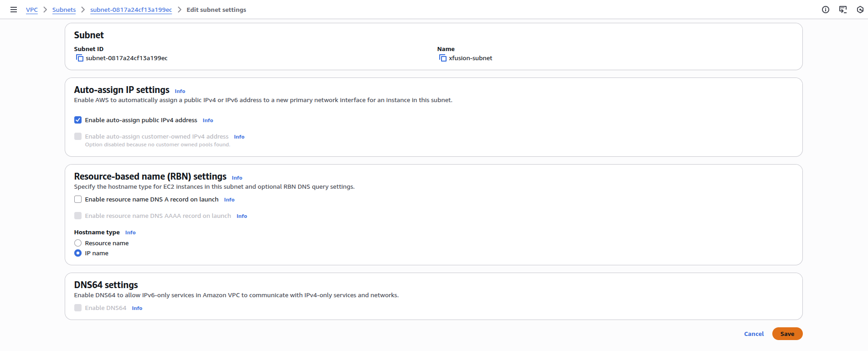The image size is (868, 351).
Task: Copy the xfusion-subnet name
Action: pyautogui.click(x=443, y=58)
